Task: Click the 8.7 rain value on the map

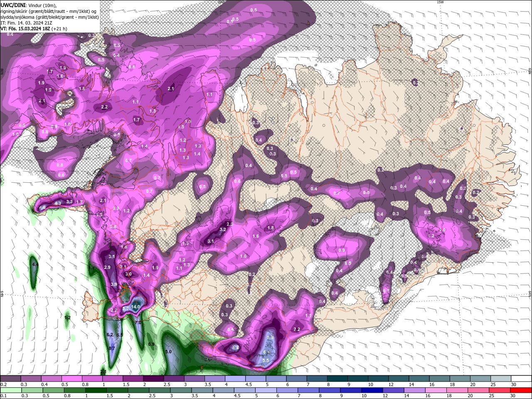Action: (112, 348)
